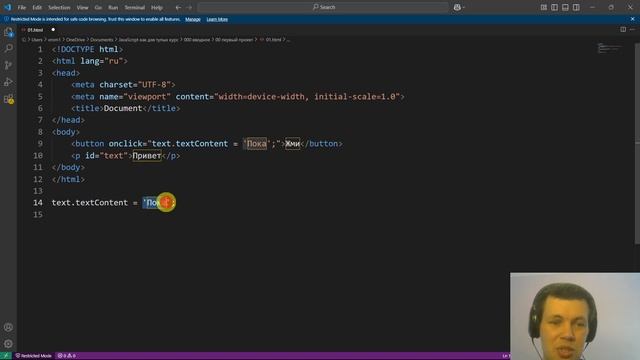Click the charset="UTF-8" attribute

coord(135,85)
